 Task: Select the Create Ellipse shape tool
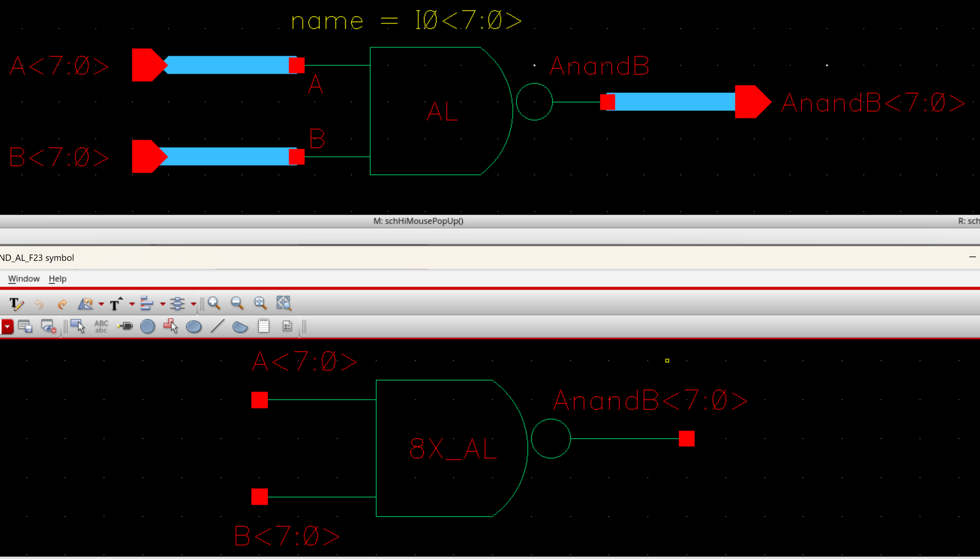coord(194,327)
